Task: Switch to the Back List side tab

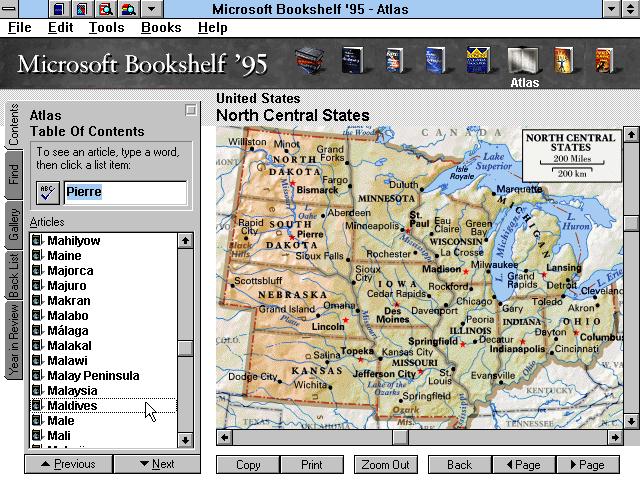Action: point(13,276)
